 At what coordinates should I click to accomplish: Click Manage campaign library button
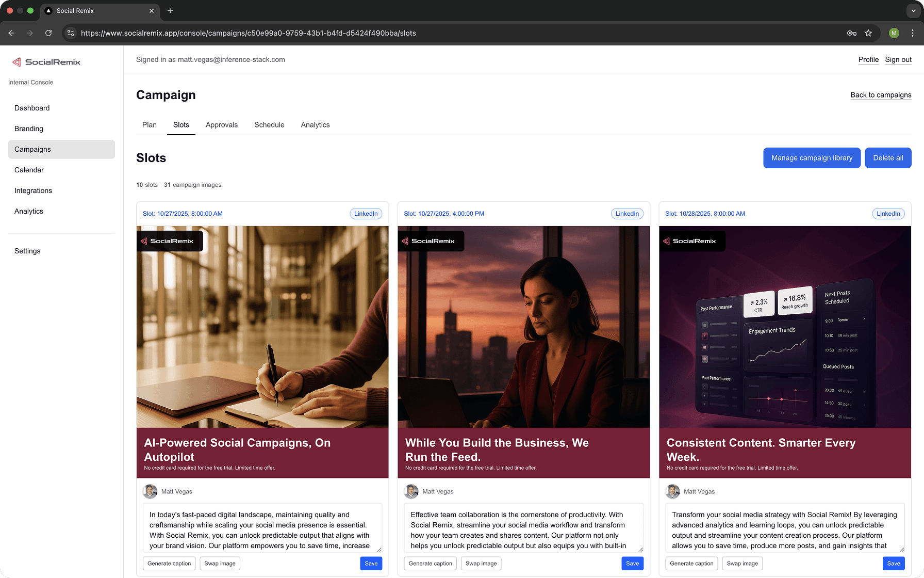point(812,158)
